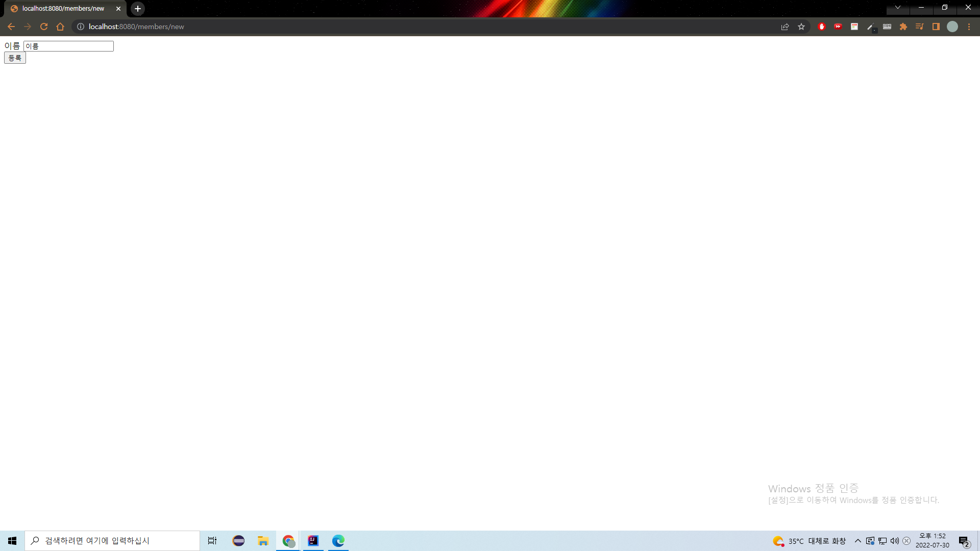The height and width of the screenshot is (551, 980).
Task: Open the media controls music icon
Action: pyautogui.click(x=920, y=27)
